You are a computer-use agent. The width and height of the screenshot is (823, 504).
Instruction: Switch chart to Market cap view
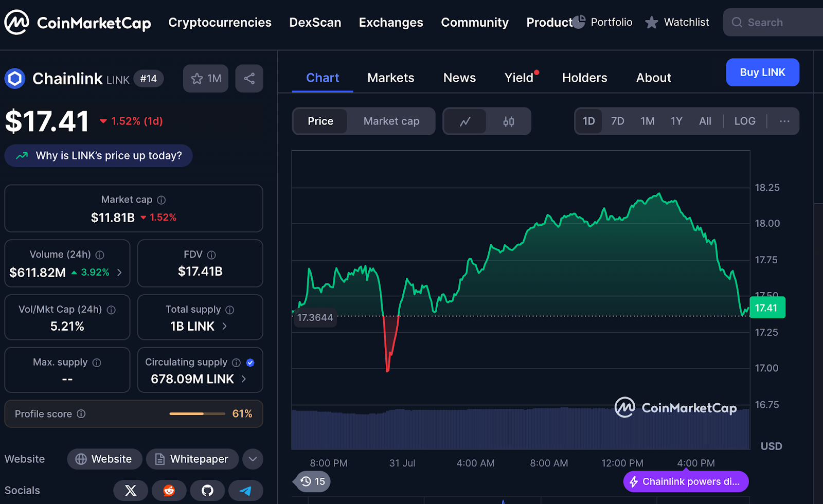point(391,121)
